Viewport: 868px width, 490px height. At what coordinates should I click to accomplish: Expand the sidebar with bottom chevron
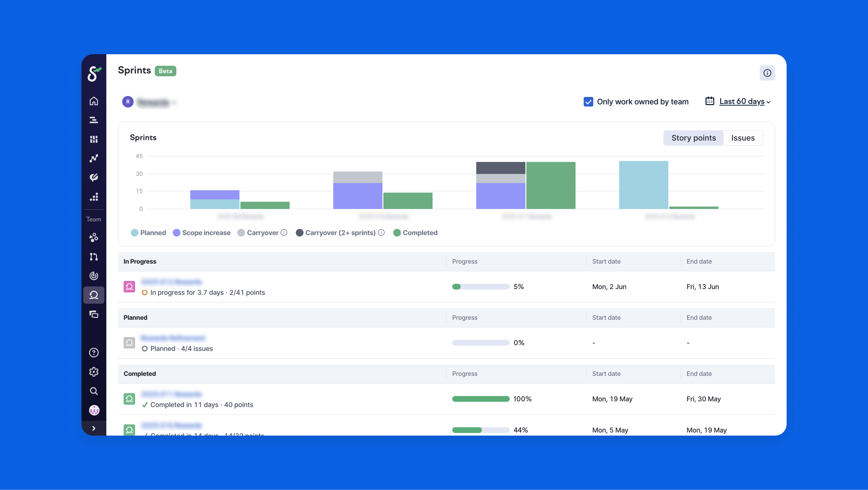(x=94, y=428)
